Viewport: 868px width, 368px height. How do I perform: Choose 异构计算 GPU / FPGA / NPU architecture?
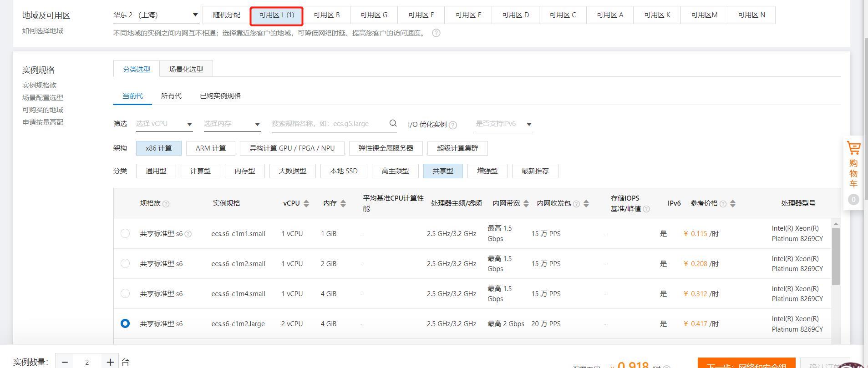[292, 148]
